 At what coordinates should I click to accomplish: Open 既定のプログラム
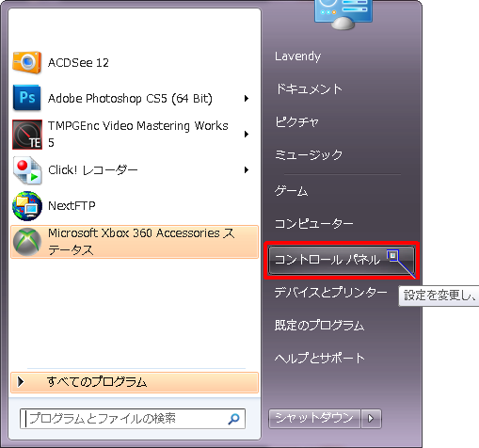tap(319, 325)
